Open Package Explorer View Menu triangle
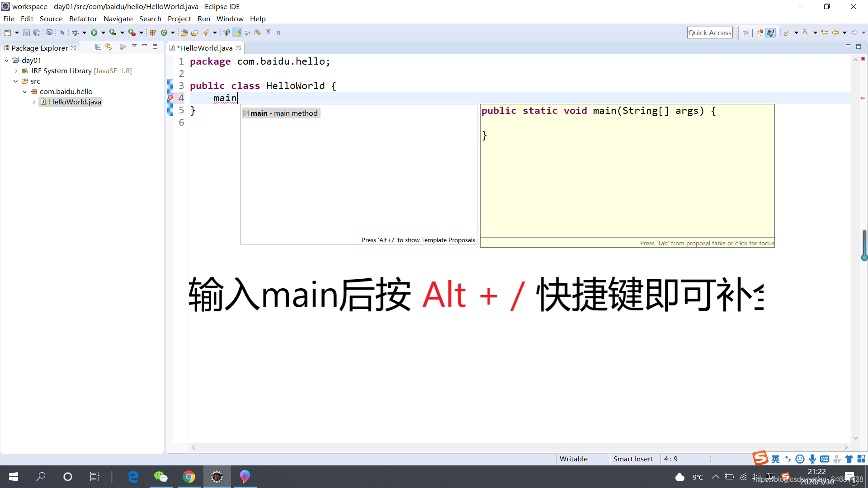Viewport: 868px width, 488px height. pos(134,46)
